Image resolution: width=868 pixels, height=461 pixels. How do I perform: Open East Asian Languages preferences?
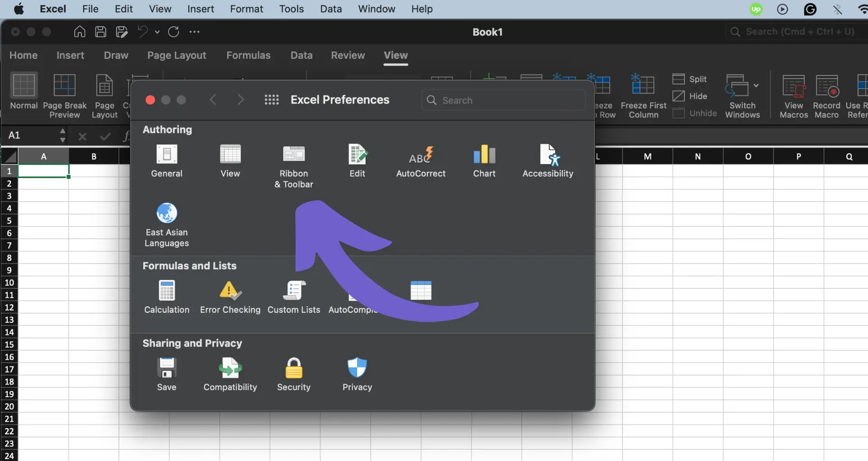point(166,225)
